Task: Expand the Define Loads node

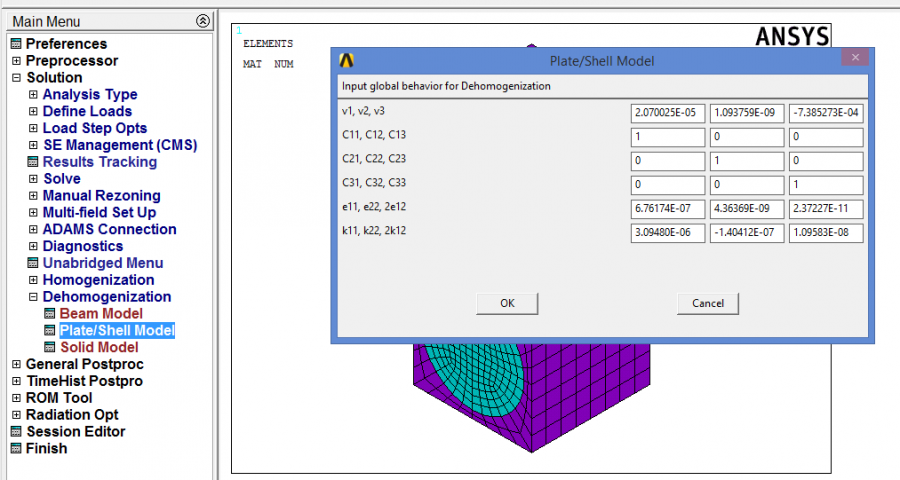Action: (x=33, y=111)
